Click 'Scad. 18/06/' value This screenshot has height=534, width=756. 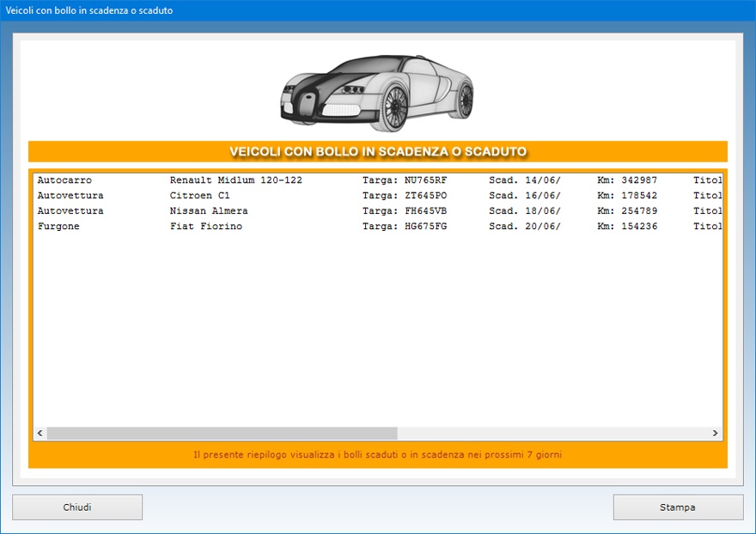click(x=525, y=210)
